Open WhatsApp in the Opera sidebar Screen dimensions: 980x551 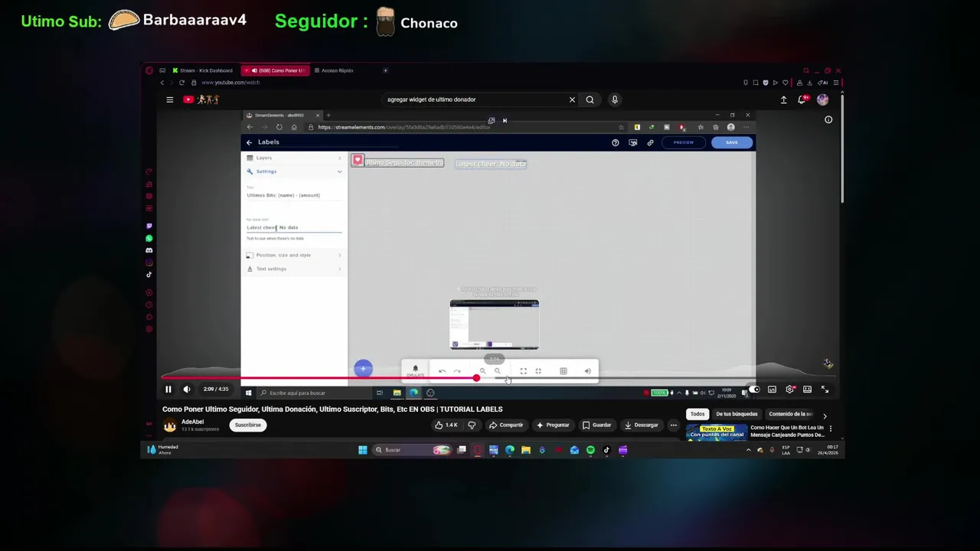point(149,239)
